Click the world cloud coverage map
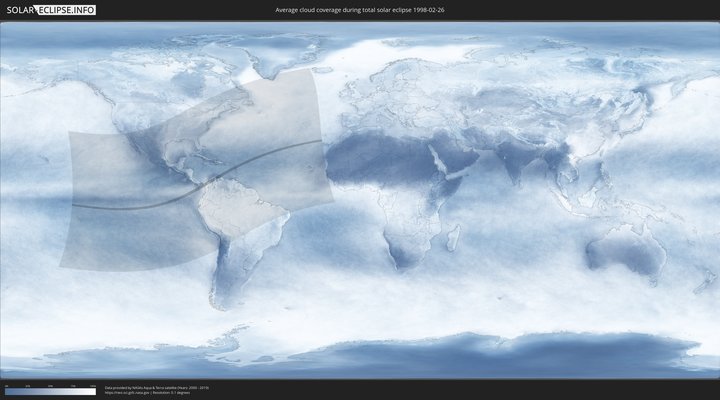The height and width of the screenshot is (400, 720). [x=360, y=200]
